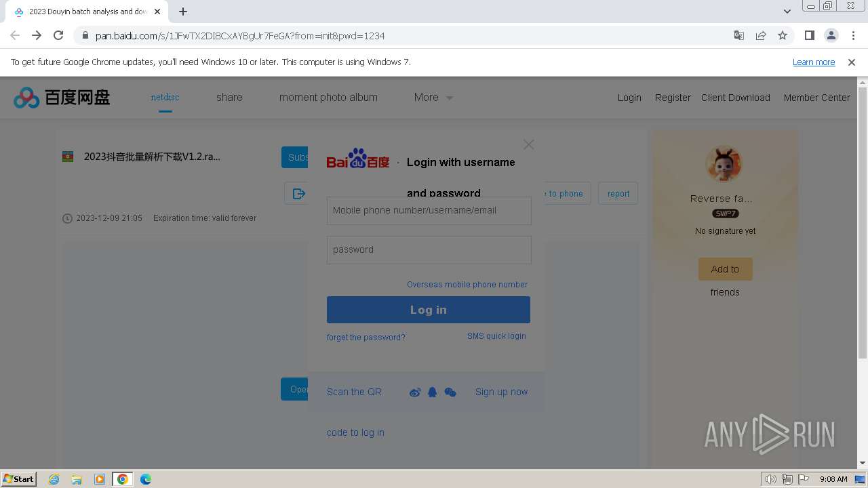Screen dimensions: 868x488
Task: Click the WeChat login icon
Action: (450, 392)
